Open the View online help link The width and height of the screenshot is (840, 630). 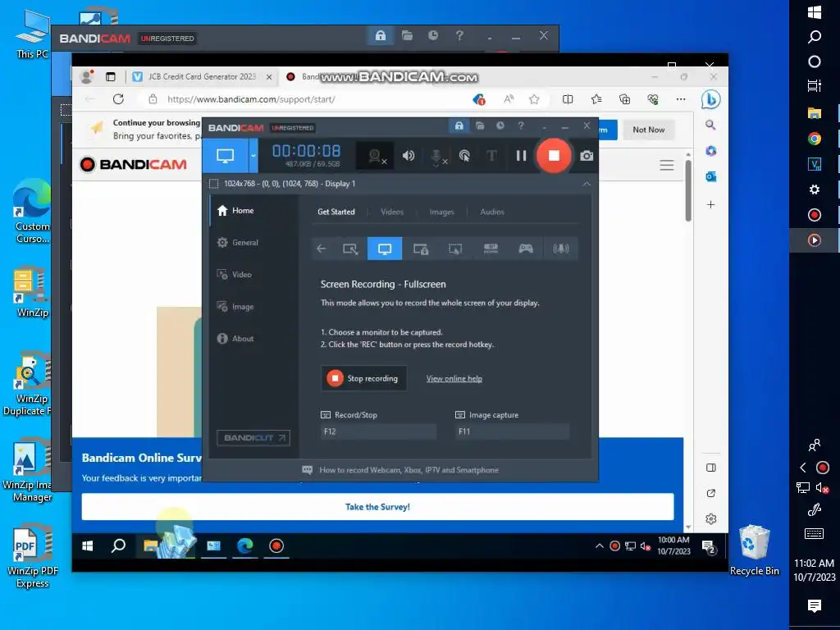(454, 378)
